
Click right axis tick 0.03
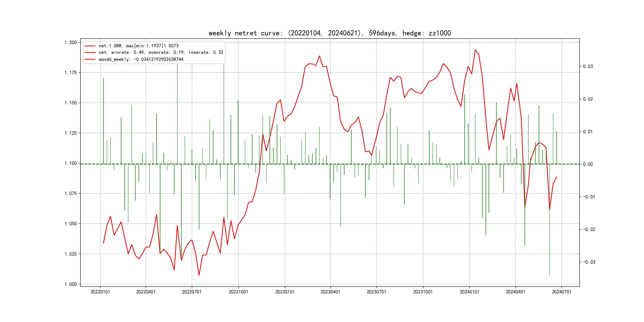coord(588,67)
